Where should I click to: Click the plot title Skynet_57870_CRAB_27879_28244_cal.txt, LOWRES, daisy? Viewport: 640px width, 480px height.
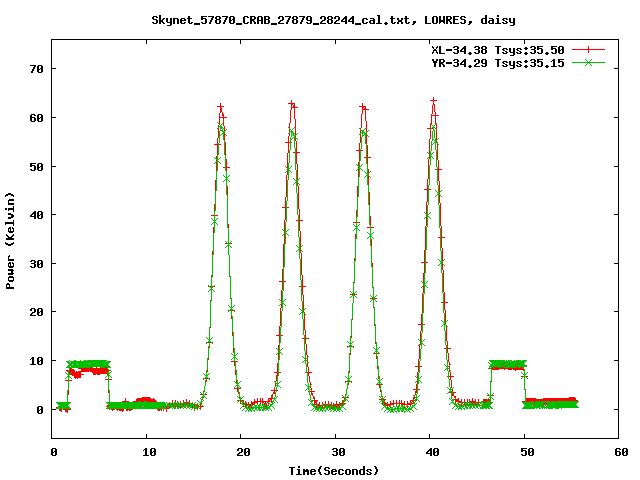[333, 20]
